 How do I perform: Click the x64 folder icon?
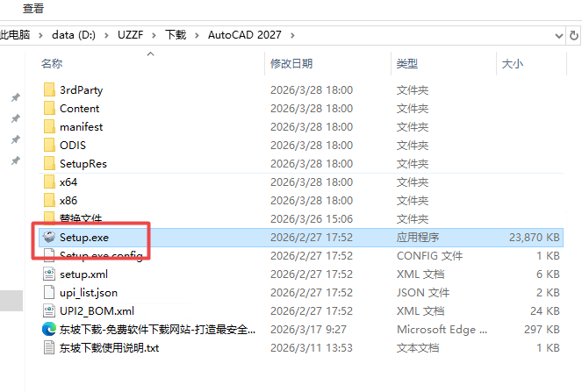[49, 182]
